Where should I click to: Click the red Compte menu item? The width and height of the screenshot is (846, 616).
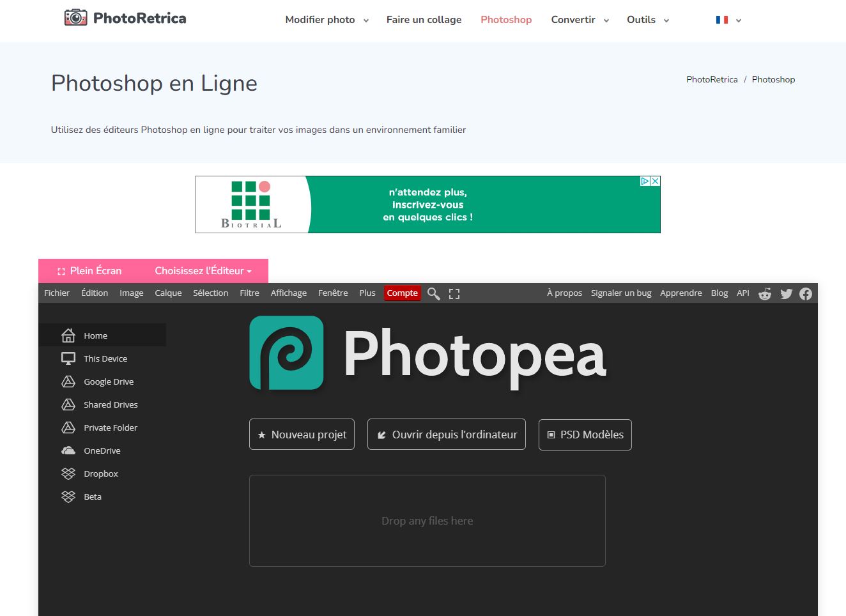[402, 293]
